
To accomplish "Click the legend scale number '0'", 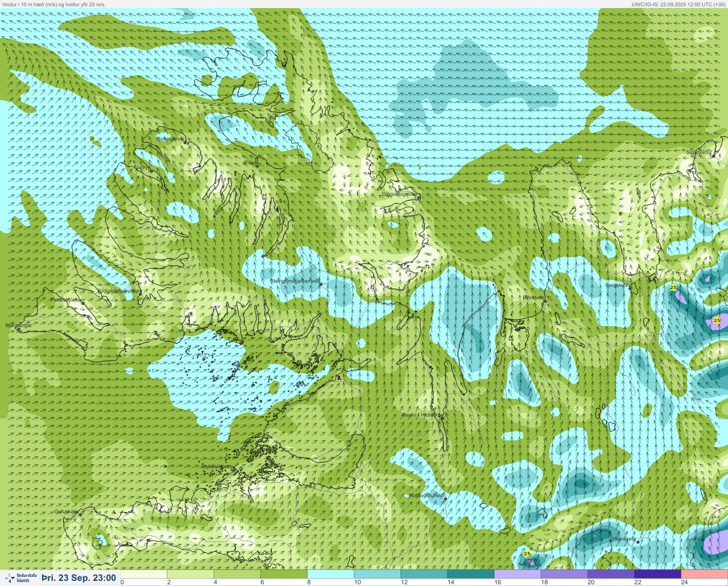I will tap(122, 582).
